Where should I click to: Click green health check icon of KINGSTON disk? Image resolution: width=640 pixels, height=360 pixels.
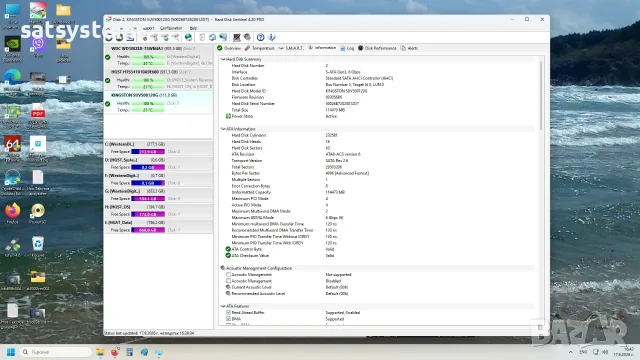click(x=108, y=104)
